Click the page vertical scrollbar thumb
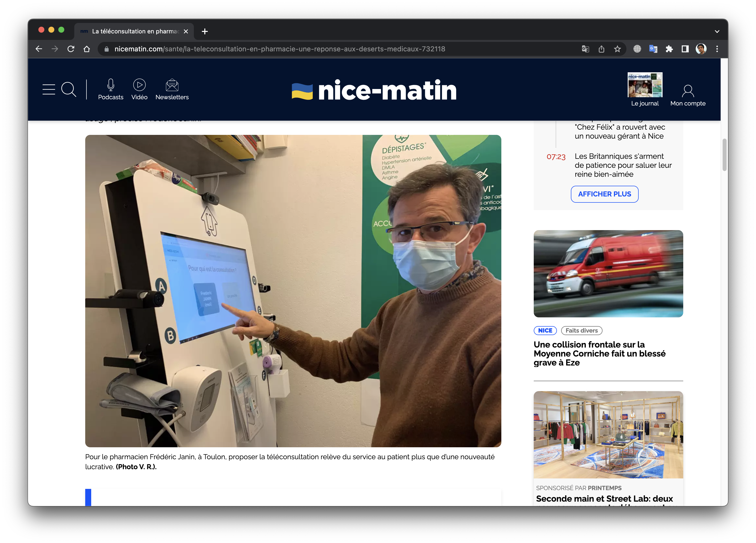 [724, 154]
